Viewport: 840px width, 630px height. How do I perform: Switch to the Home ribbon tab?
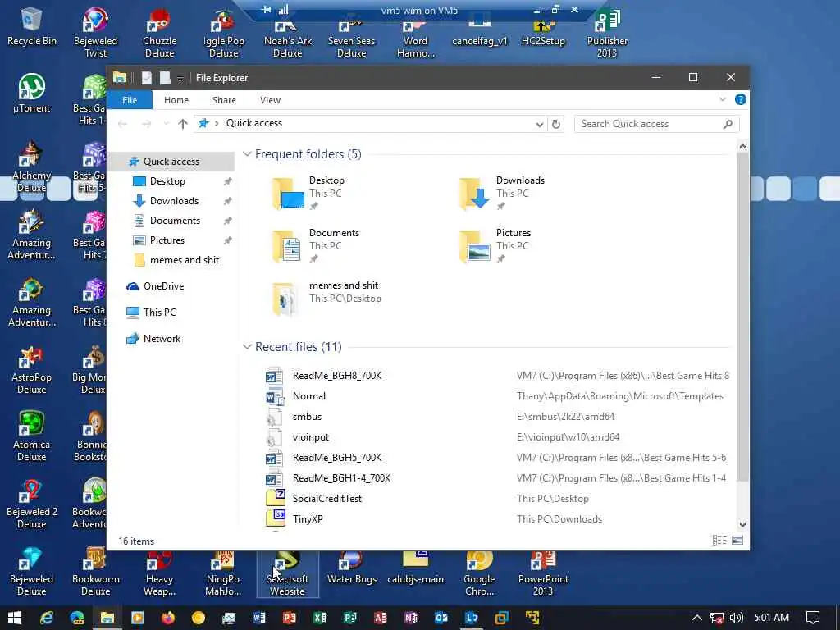pyautogui.click(x=176, y=100)
